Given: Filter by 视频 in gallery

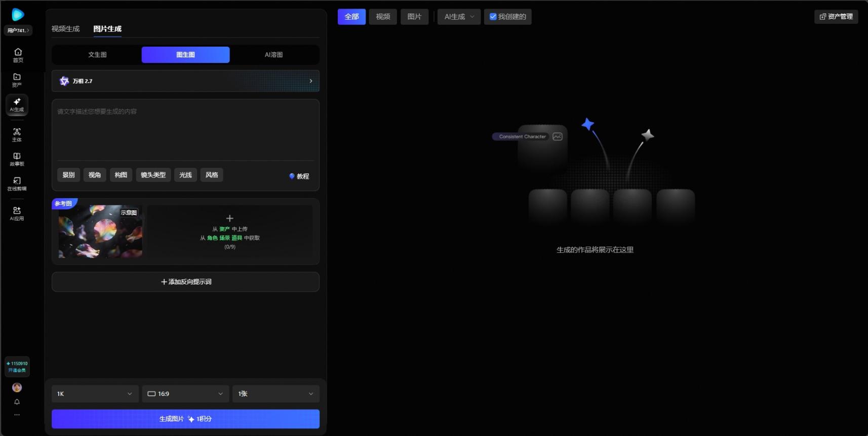Looking at the screenshot, I should click(x=383, y=17).
